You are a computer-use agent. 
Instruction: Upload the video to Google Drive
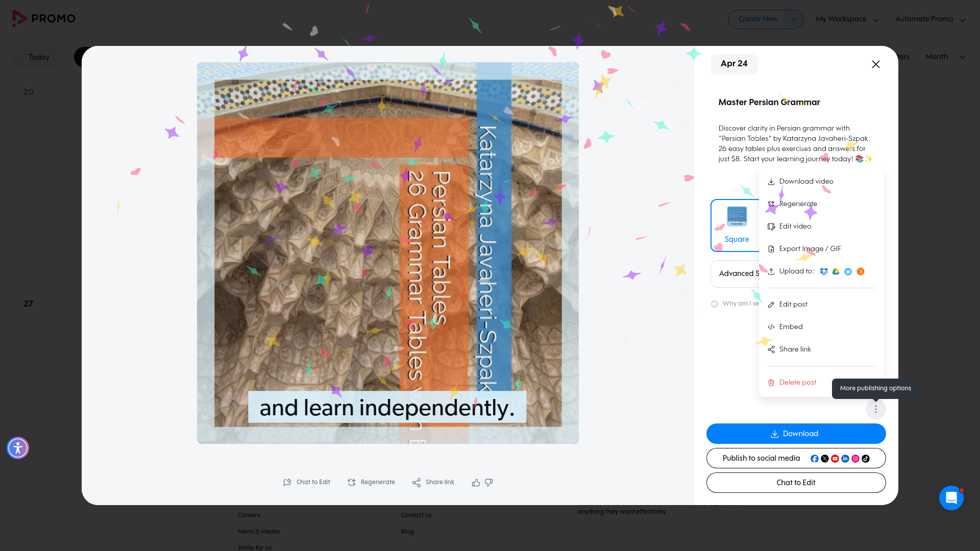pos(836,271)
